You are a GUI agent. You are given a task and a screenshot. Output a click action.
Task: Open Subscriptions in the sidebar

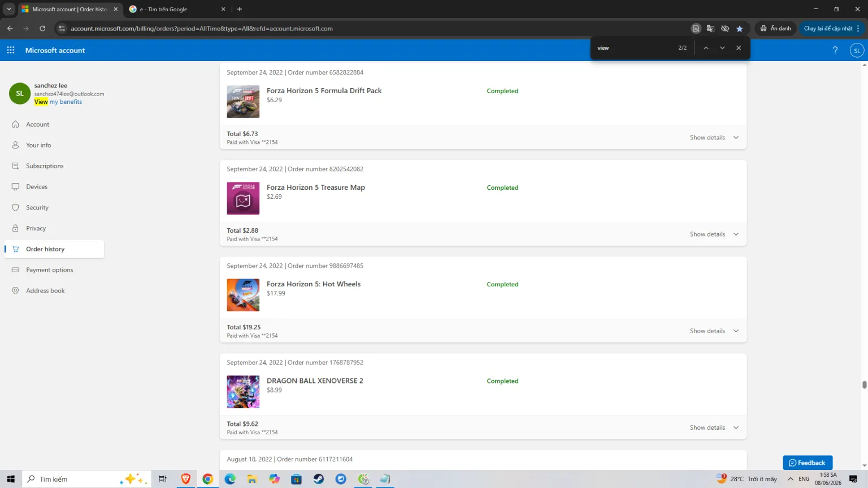point(54,166)
